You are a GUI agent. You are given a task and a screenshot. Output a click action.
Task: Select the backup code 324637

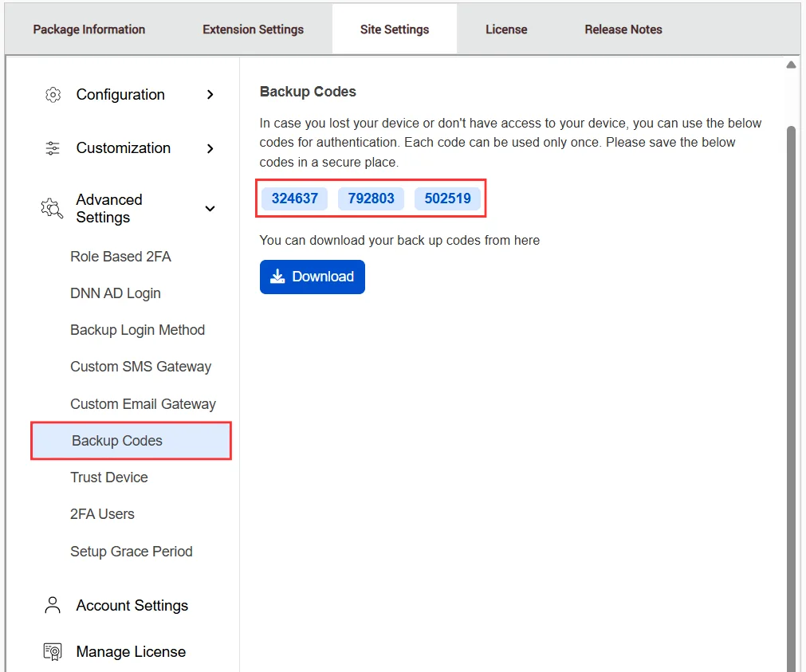pos(294,198)
